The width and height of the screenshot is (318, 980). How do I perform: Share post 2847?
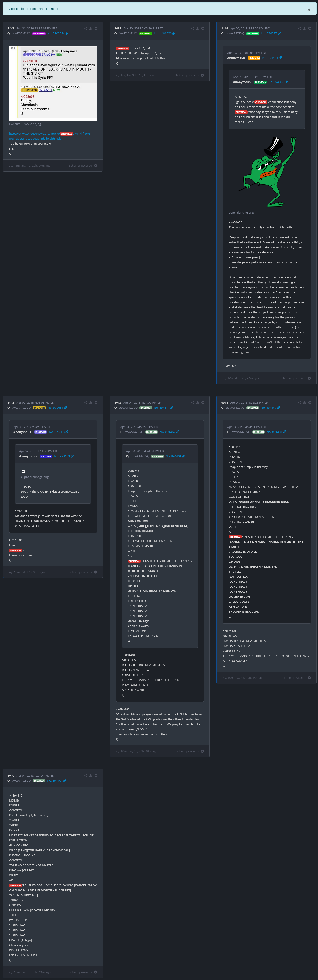click(86, 29)
